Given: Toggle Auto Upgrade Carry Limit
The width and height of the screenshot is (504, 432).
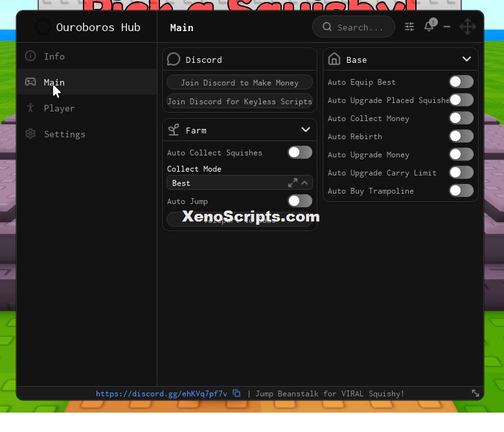Looking at the screenshot, I should (x=461, y=172).
